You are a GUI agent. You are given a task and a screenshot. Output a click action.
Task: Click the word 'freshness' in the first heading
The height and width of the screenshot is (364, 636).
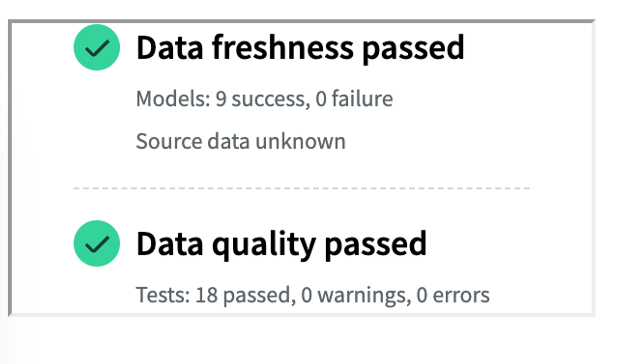pyautogui.click(x=283, y=48)
